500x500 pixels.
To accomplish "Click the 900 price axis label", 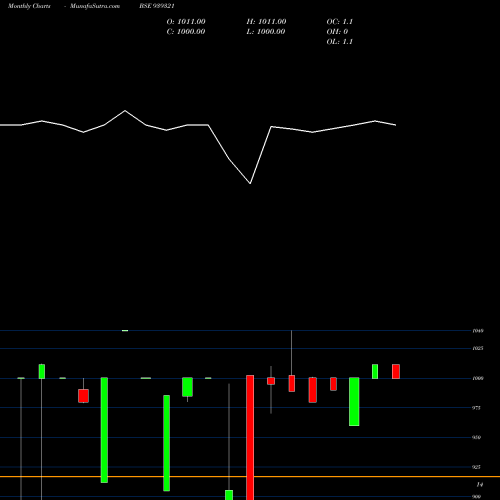I will [477, 497].
